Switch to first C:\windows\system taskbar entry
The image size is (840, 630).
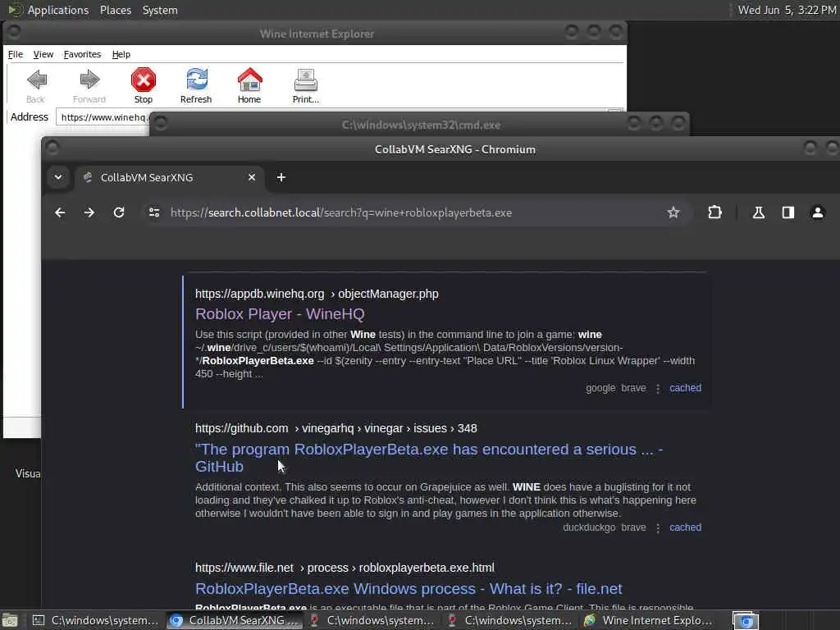point(95,620)
